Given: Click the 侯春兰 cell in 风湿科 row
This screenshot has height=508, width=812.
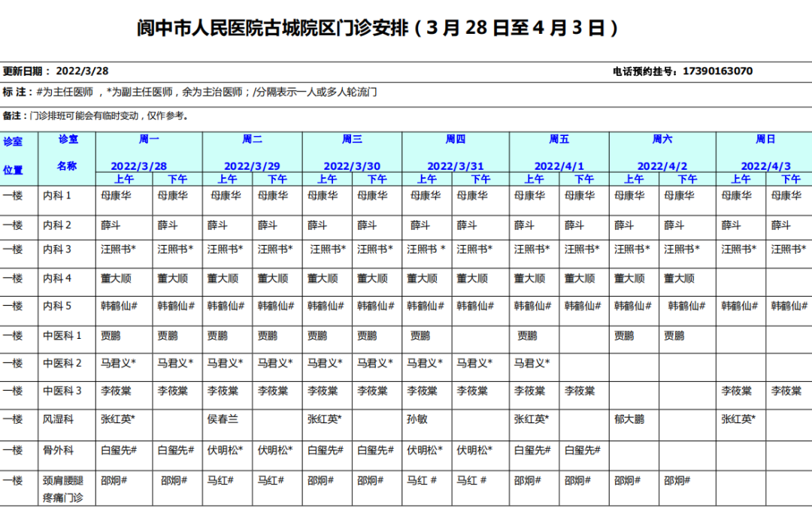Looking at the screenshot, I should coord(223,419).
